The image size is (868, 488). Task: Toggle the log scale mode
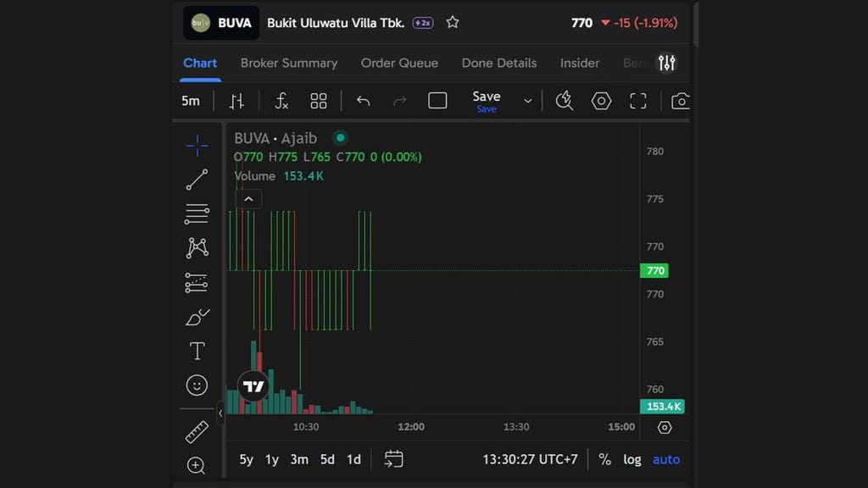(x=632, y=459)
